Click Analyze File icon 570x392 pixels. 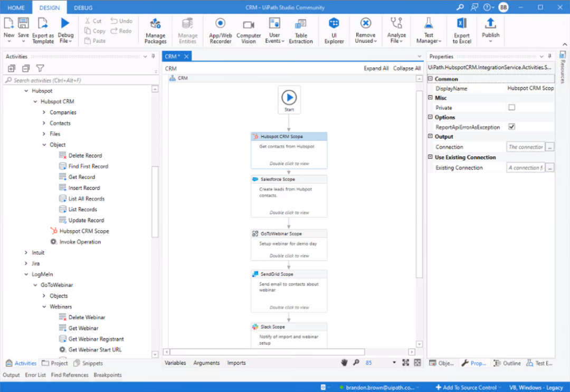pos(396,23)
